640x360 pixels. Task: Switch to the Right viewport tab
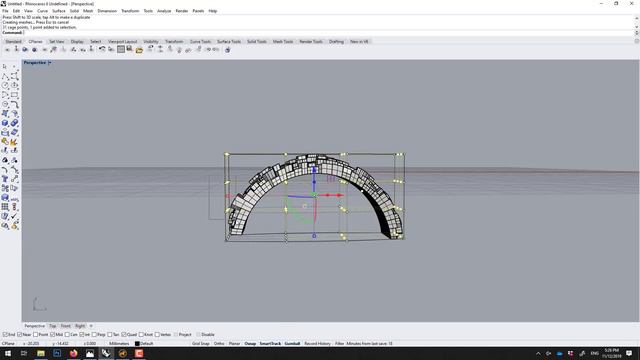[80, 326]
